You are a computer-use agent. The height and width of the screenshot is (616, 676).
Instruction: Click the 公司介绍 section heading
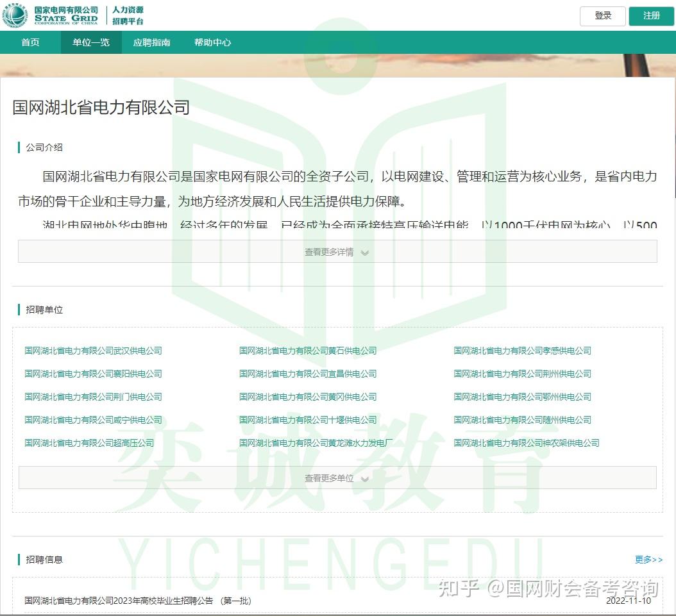pos(44,147)
